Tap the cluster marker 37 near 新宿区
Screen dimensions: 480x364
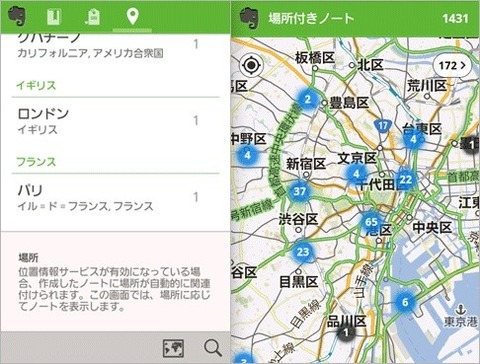(299, 191)
